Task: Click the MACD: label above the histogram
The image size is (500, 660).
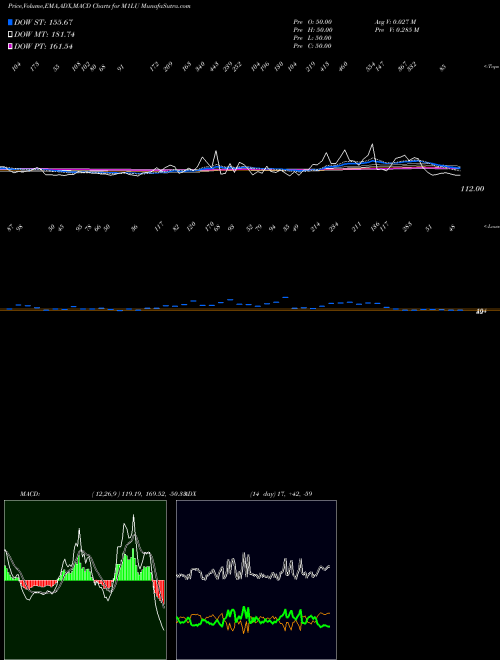Action: coord(30,493)
